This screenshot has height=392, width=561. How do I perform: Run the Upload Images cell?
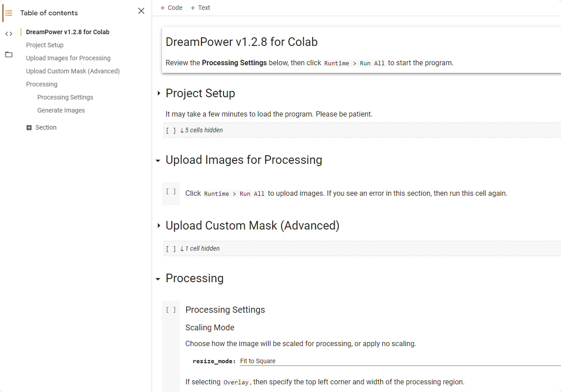[171, 192]
